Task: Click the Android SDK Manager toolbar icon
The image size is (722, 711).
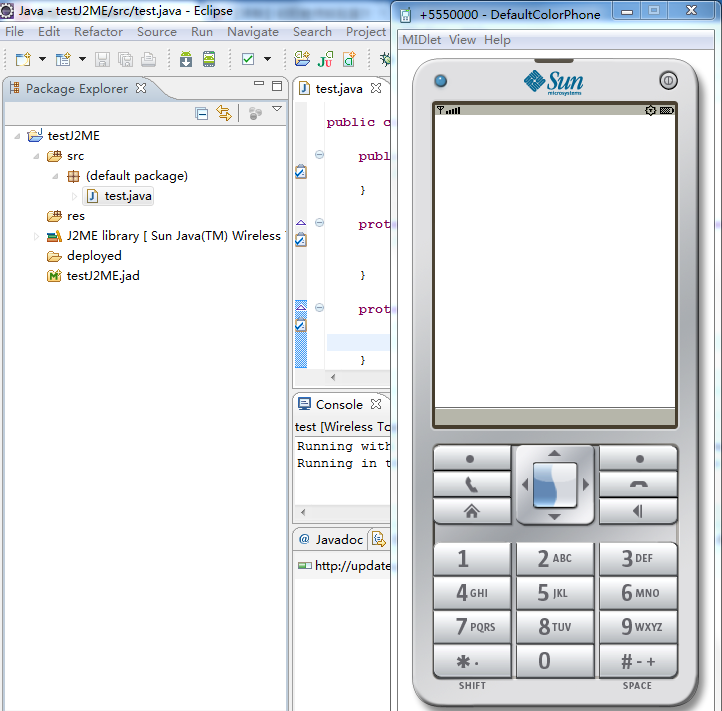Action: tap(186, 60)
